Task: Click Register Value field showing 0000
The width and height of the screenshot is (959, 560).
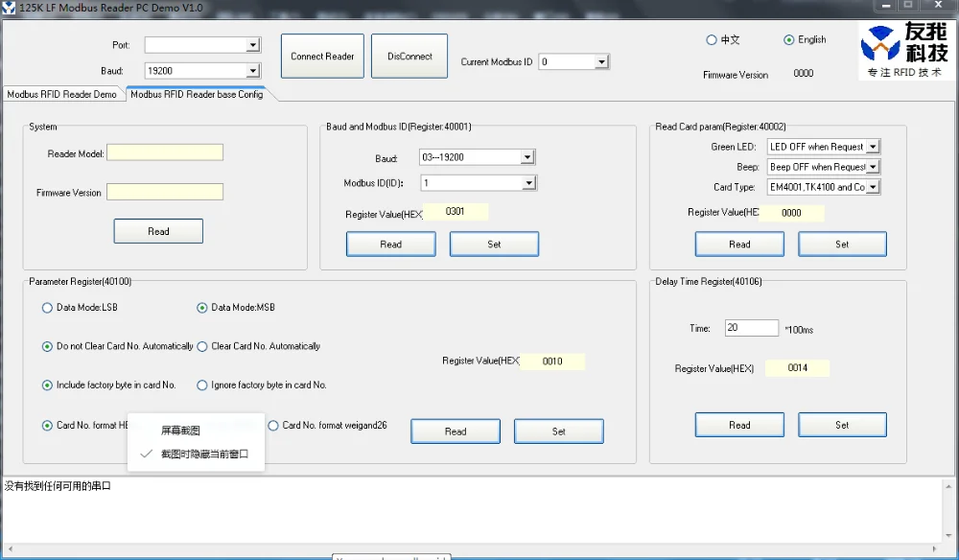Action: (x=791, y=213)
